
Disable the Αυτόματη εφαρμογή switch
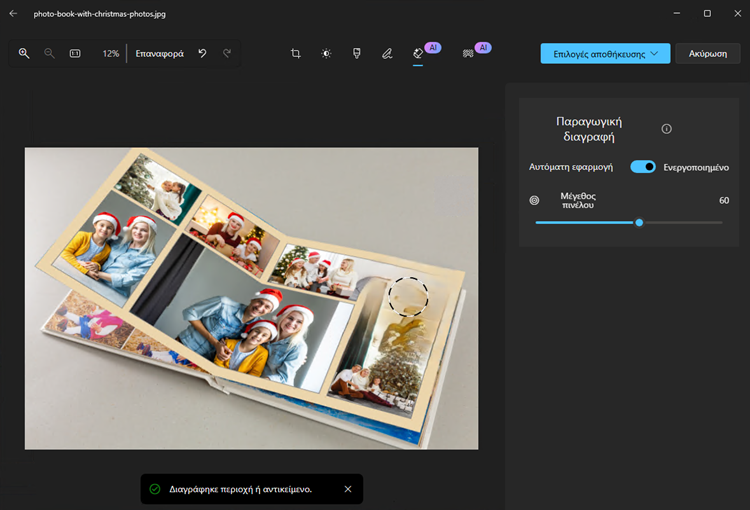[x=643, y=167]
